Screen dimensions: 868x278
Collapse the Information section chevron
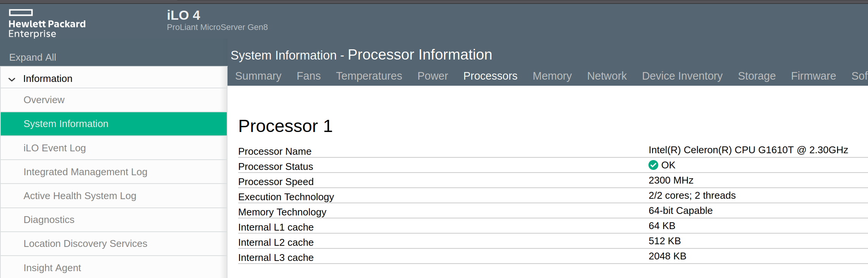12,79
